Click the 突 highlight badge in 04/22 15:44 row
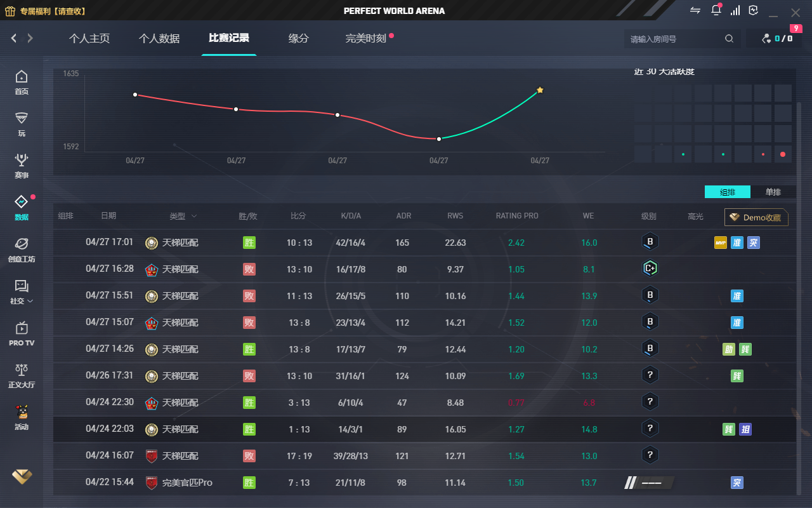This screenshot has width=812, height=508. (737, 483)
